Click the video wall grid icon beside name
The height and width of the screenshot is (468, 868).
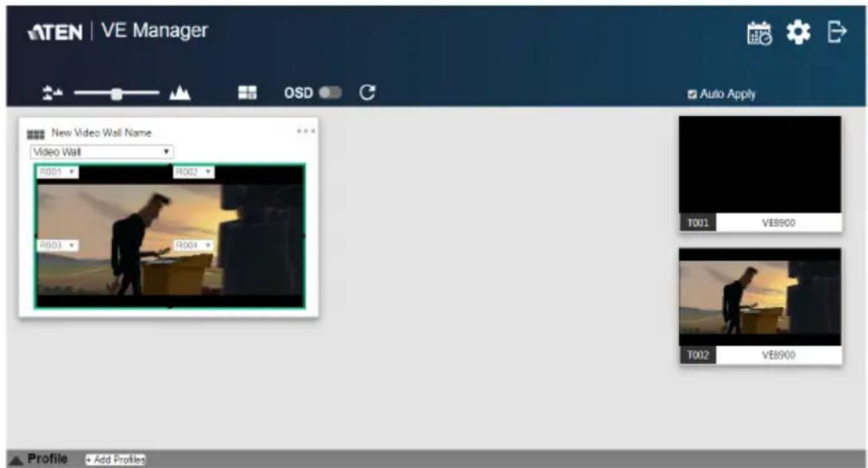(36, 134)
